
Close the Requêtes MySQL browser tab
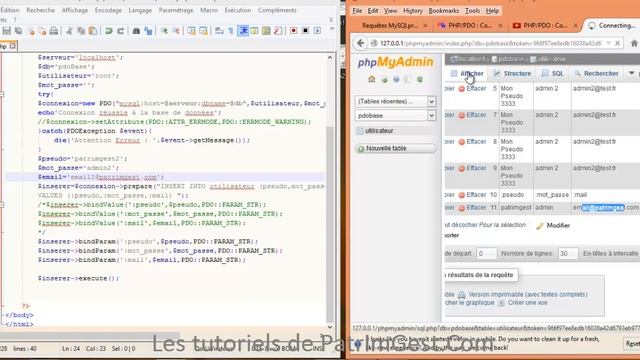[425, 26]
